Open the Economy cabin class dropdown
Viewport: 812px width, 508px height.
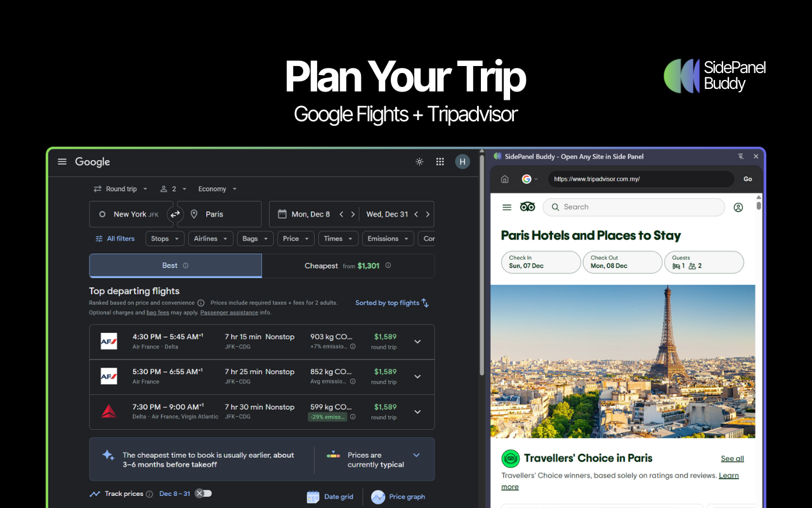[x=218, y=189]
